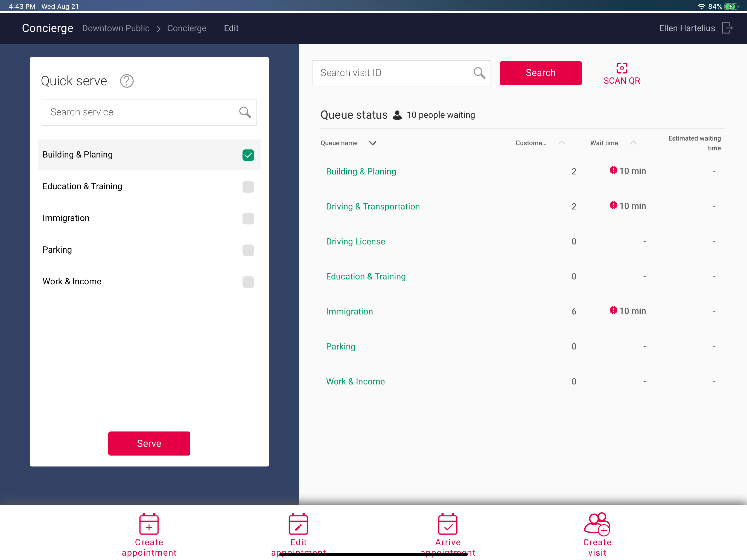Screen dimensions: 747x560
Task: Open Arrive appointment calendar icon
Action: (x=448, y=524)
